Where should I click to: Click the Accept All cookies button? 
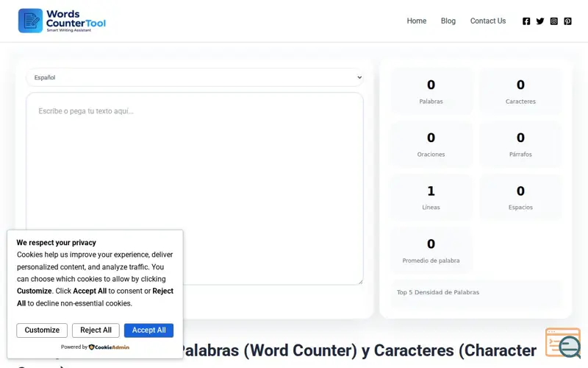[149, 330]
